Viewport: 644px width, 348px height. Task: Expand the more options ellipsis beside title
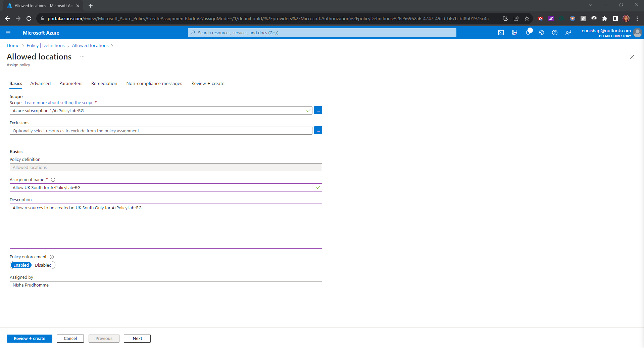coord(82,57)
